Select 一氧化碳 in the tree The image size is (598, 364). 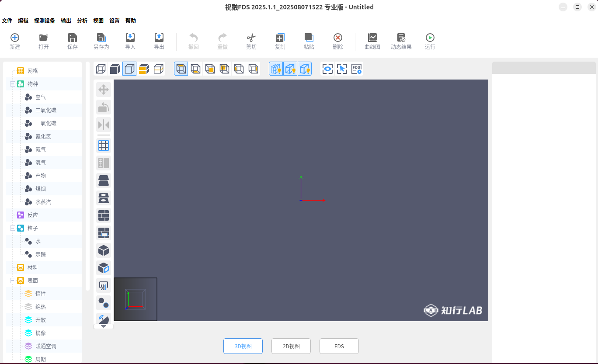point(46,123)
